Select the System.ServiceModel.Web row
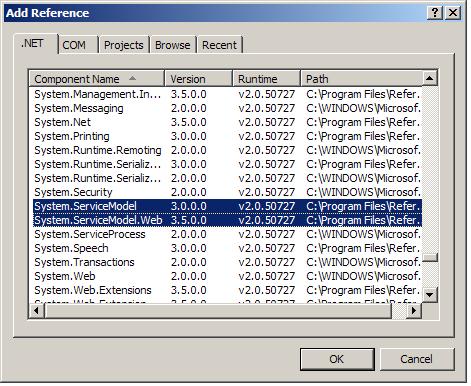This screenshot has height=386, width=471. (x=227, y=220)
